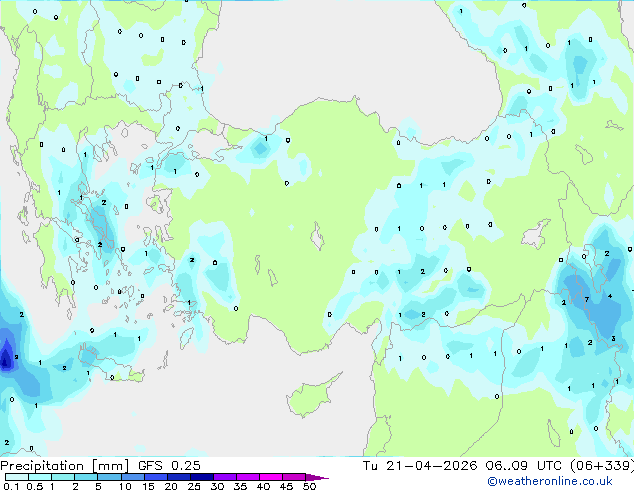Pick the 10–15 mm legend color swatch
Viewport: 634px width, 490px height.
[x=132, y=477]
